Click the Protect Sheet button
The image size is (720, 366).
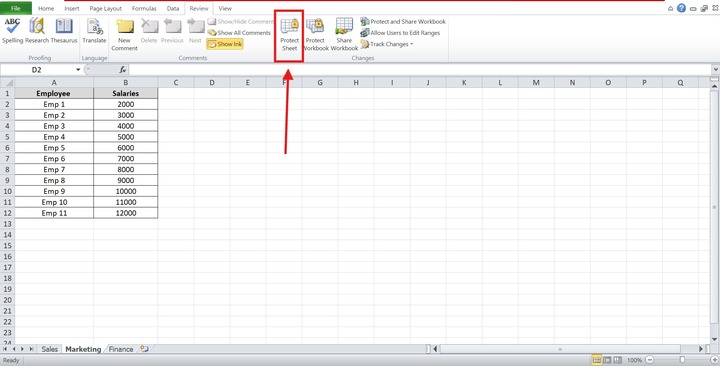(x=290, y=34)
